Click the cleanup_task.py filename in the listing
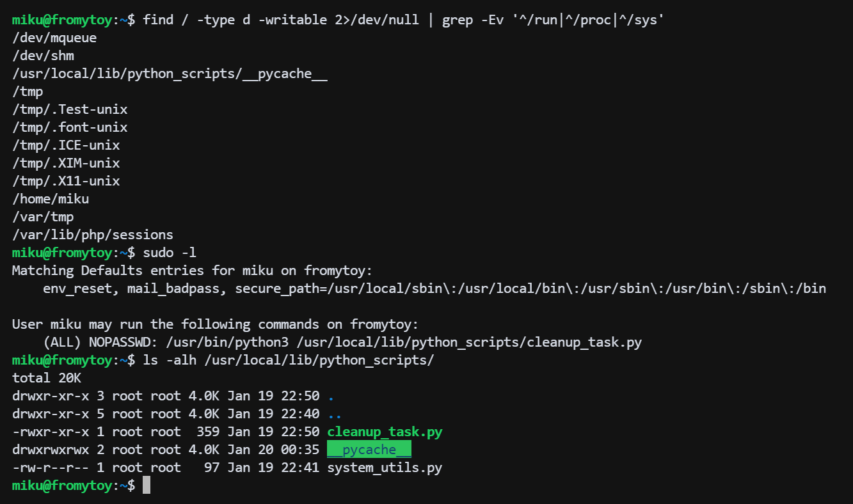The width and height of the screenshot is (853, 504). 384,432
